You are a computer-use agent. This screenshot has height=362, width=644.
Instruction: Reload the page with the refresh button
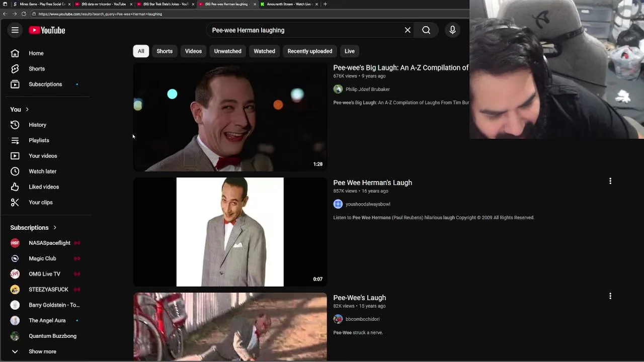[24, 14]
